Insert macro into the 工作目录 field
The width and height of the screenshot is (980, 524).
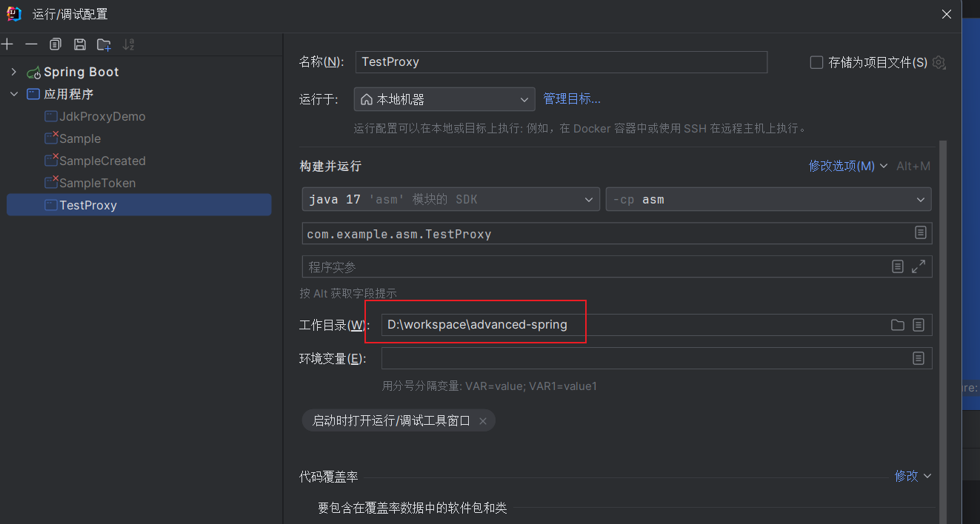919,325
